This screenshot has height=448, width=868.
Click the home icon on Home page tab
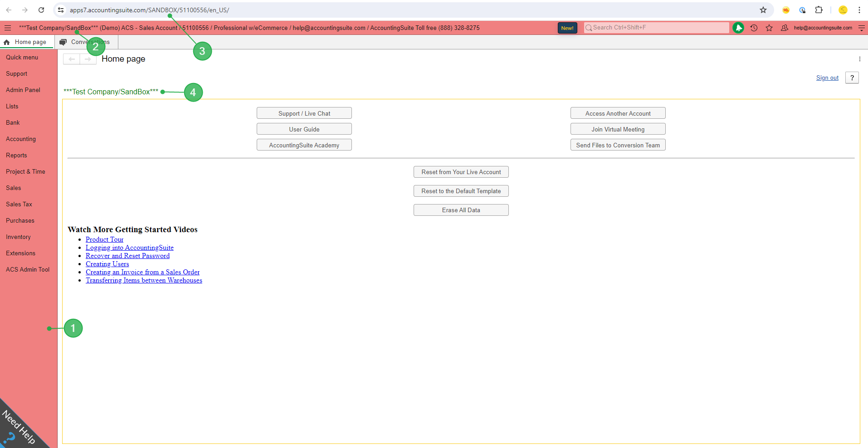point(7,42)
